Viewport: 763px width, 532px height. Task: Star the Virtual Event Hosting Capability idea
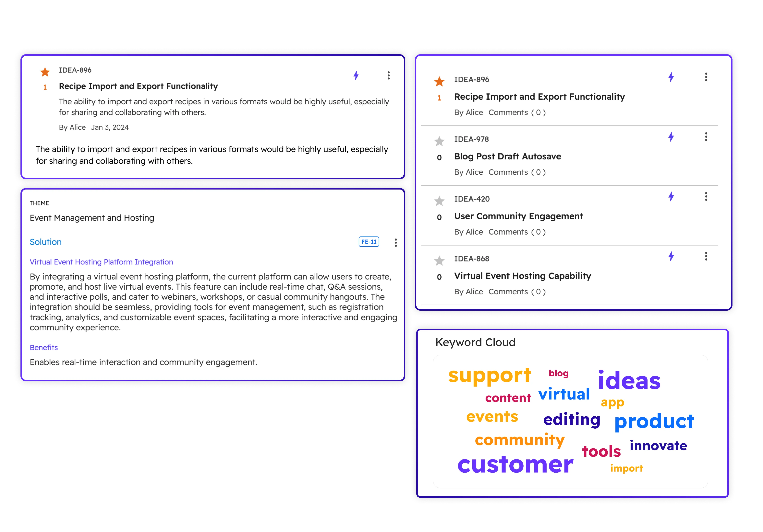coord(439,261)
